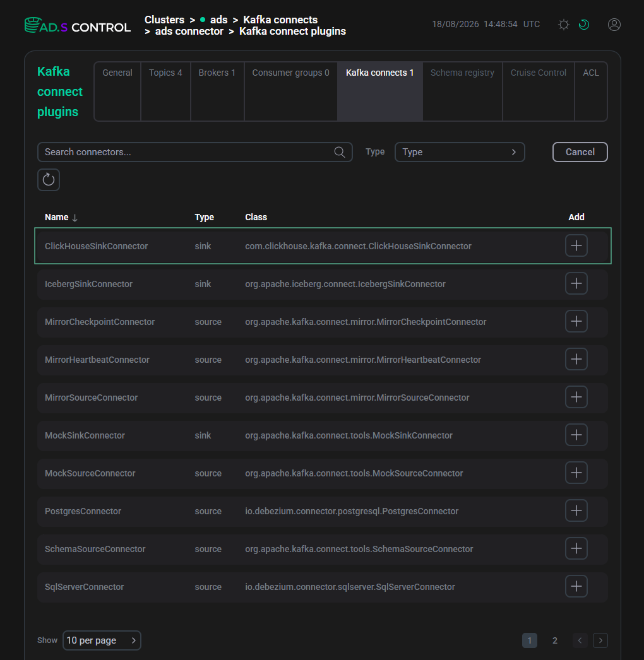
Task: Click the Type column header
Action: coord(205,217)
